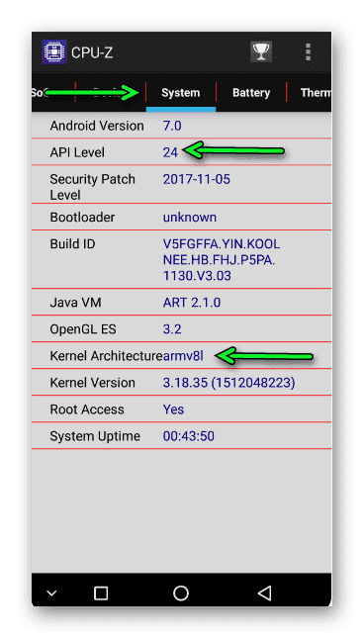Screen dimensions: 364x638
Task: Select the Android Version 7.0 row
Action: point(181,126)
